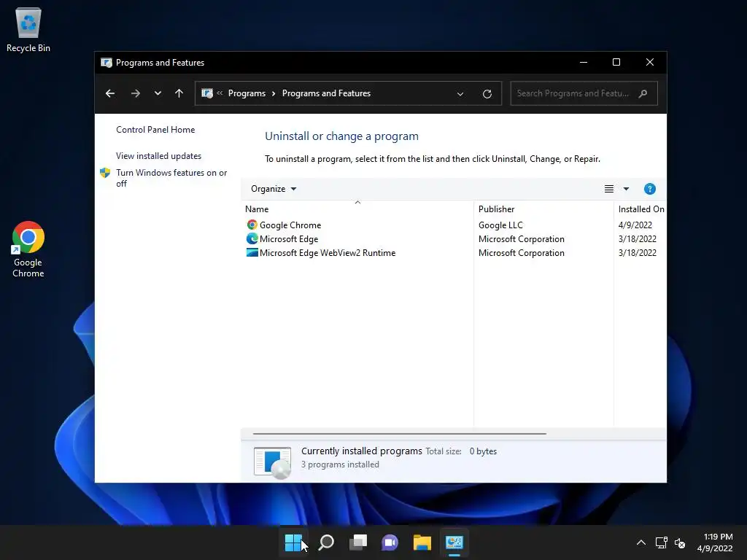
Task: Open Turn Windows features on or off
Action: (171, 178)
